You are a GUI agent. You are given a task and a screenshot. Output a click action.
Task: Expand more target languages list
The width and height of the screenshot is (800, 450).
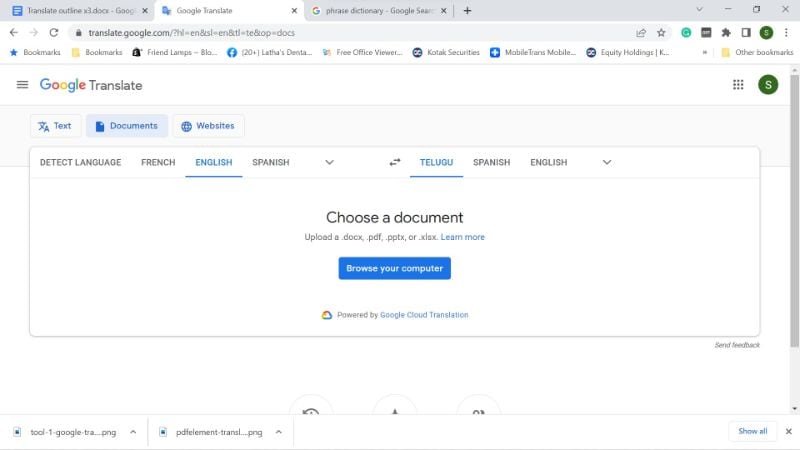tap(607, 162)
